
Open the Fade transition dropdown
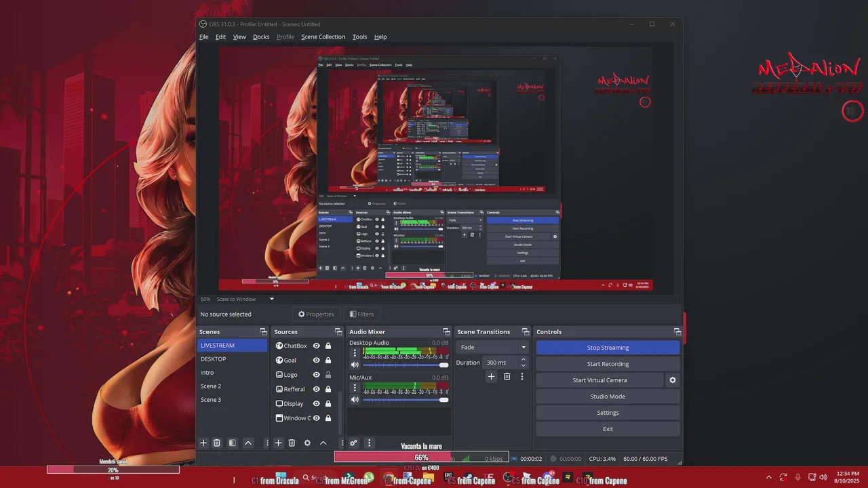[492, 347]
